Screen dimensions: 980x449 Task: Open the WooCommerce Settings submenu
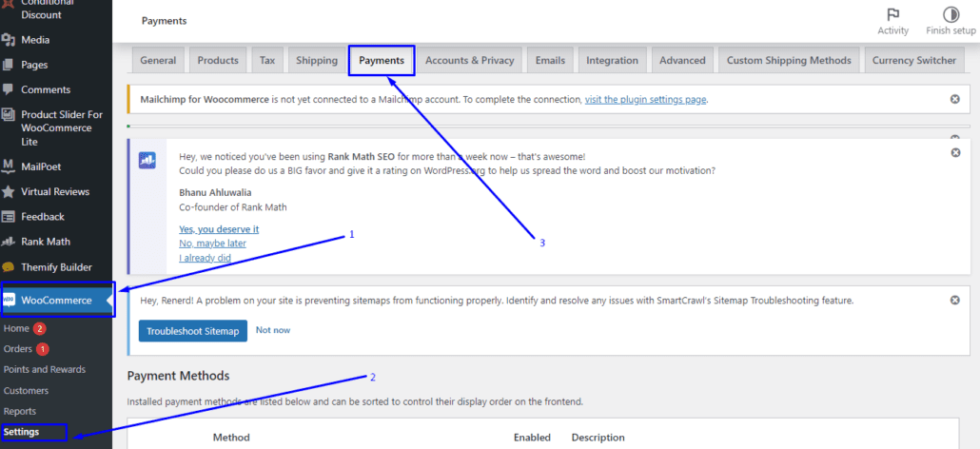click(x=21, y=432)
